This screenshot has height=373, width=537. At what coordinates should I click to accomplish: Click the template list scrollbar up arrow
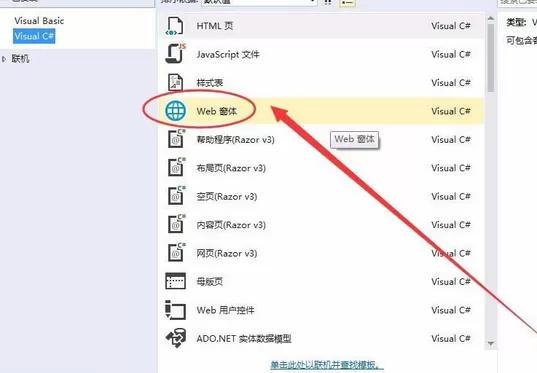tap(491, 18)
